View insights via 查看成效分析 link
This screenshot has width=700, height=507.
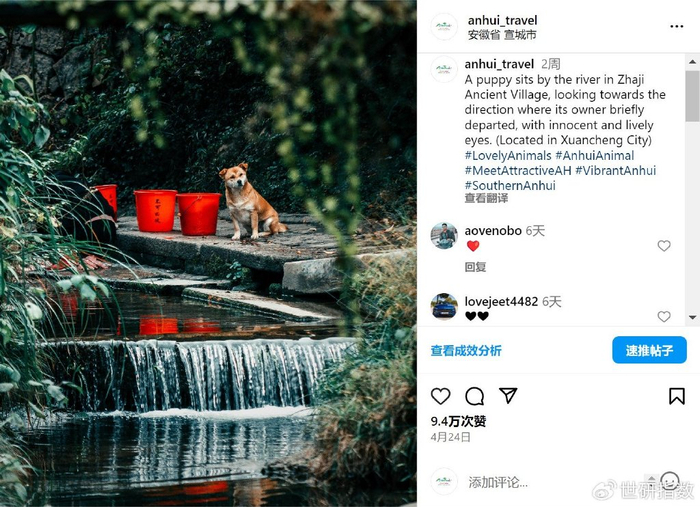point(466,351)
